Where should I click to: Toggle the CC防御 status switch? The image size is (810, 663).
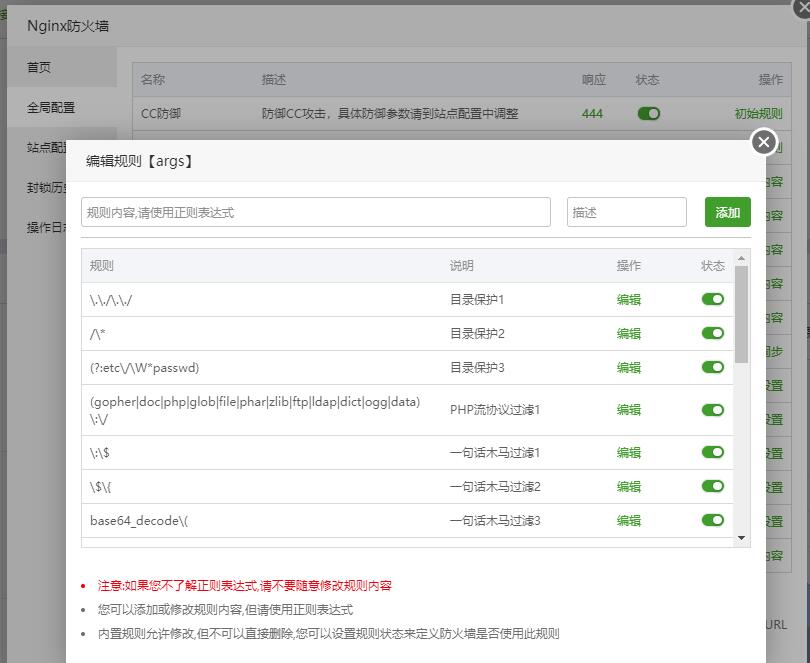(x=648, y=114)
